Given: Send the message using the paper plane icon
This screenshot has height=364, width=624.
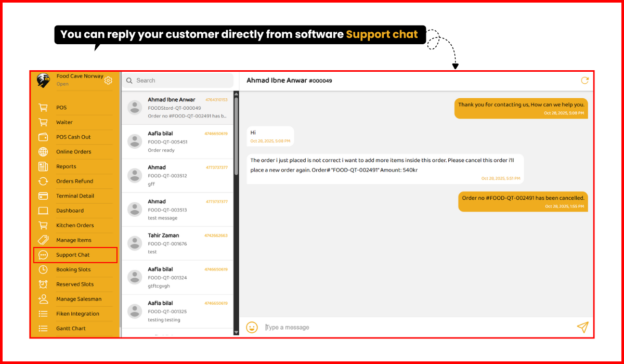Looking at the screenshot, I should pos(583,327).
